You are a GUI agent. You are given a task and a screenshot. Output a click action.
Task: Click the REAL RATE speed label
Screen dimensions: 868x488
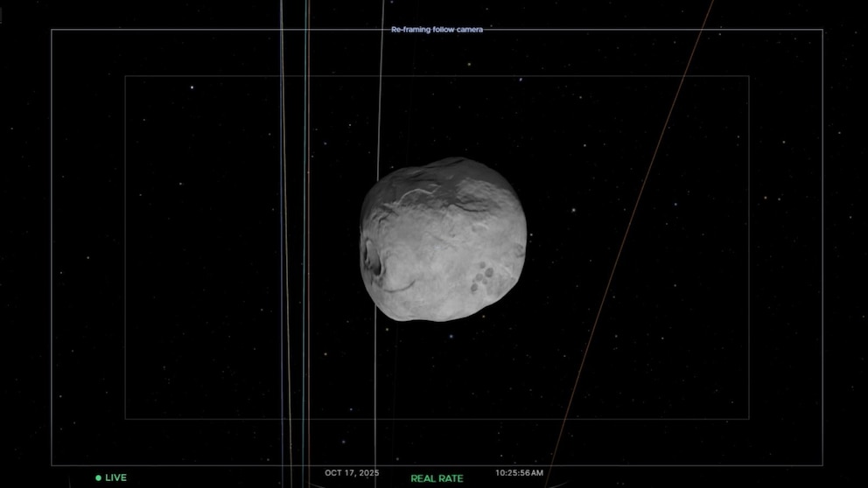[x=437, y=478]
